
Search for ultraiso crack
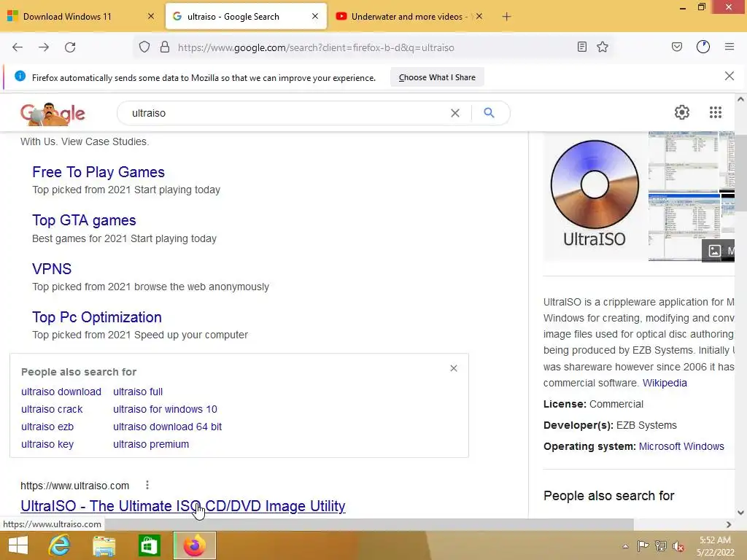click(52, 410)
